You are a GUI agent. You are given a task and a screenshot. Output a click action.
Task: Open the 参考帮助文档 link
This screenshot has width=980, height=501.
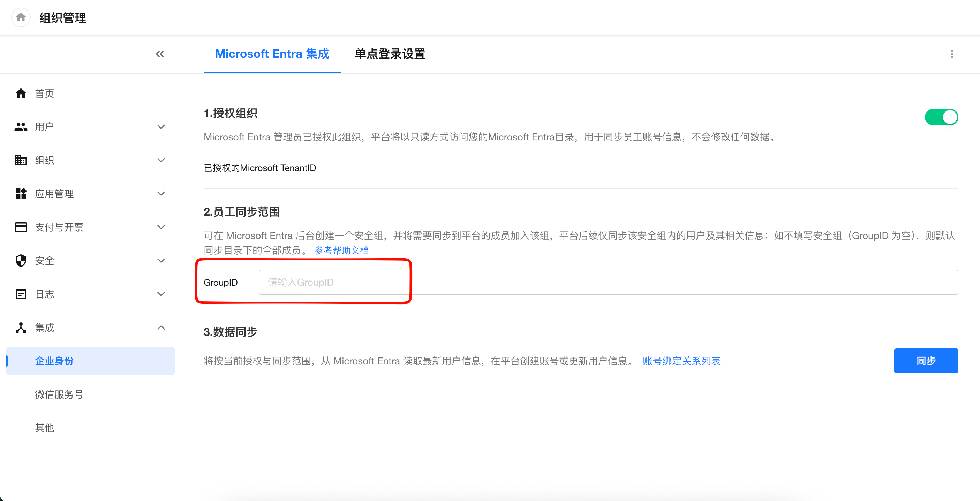341,250
